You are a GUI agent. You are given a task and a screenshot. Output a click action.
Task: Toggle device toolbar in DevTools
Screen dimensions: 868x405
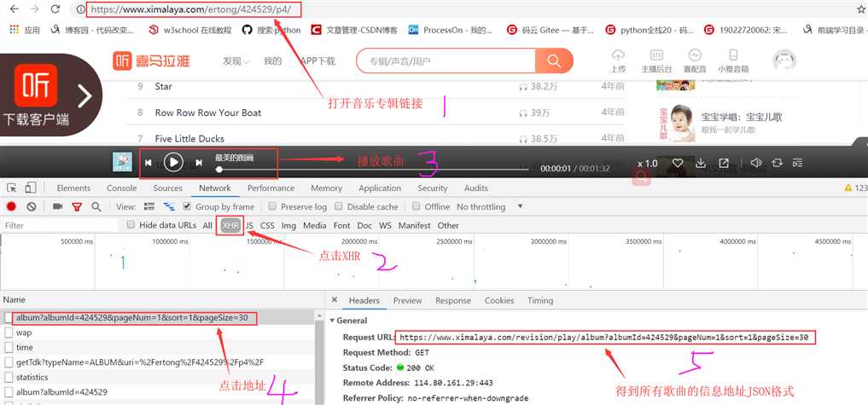(31, 188)
